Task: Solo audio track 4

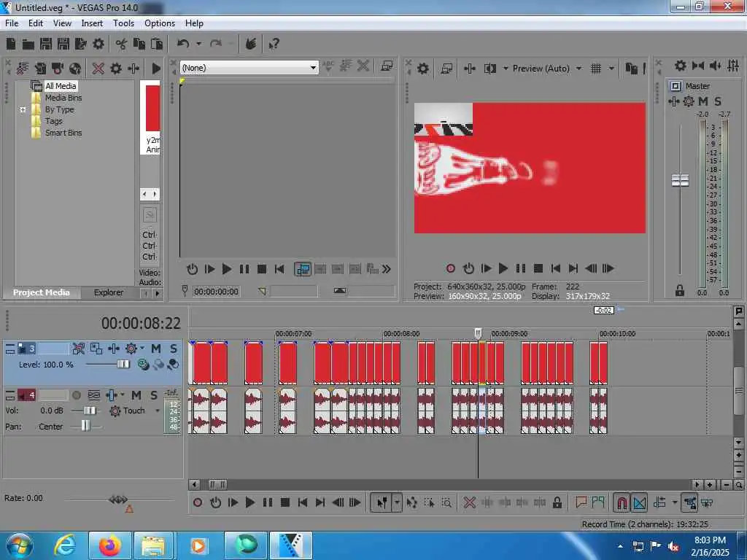Action: [154, 395]
